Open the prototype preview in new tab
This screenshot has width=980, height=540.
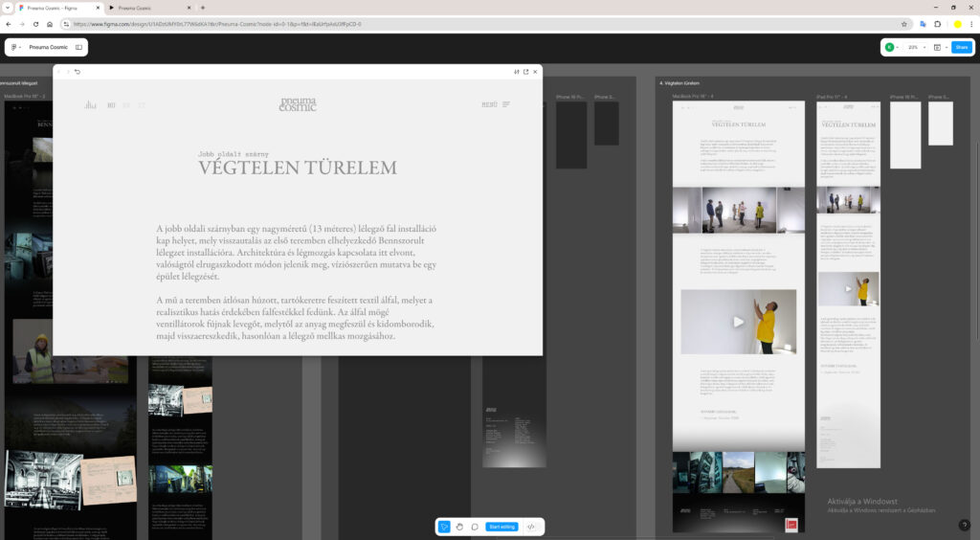[x=525, y=72]
